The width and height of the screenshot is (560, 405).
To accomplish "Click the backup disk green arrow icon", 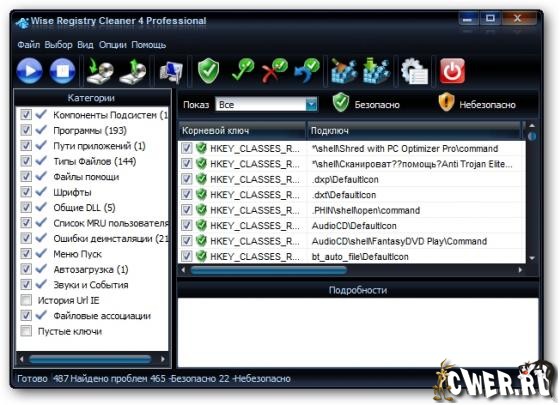I will (100, 71).
